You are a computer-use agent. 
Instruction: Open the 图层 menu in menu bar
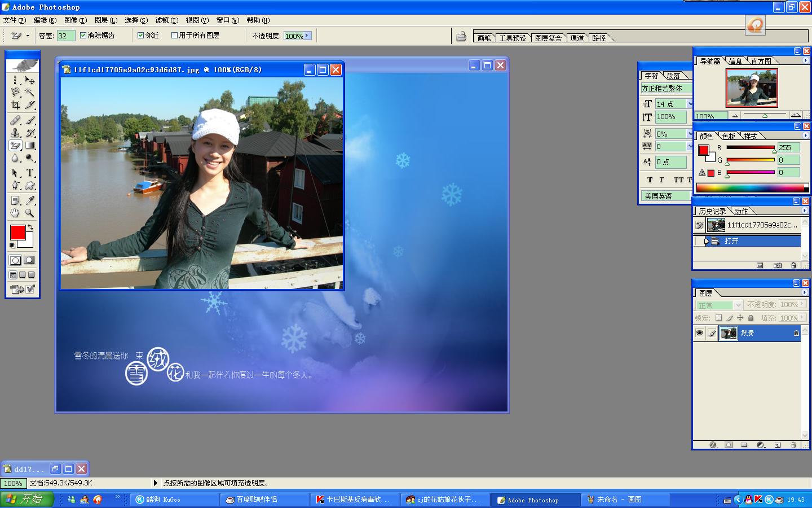pos(105,20)
